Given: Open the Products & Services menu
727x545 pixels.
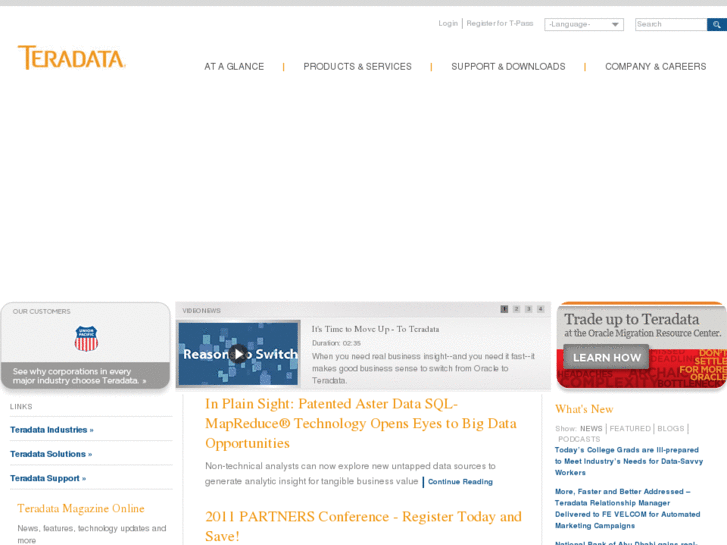Looking at the screenshot, I should point(357,67).
